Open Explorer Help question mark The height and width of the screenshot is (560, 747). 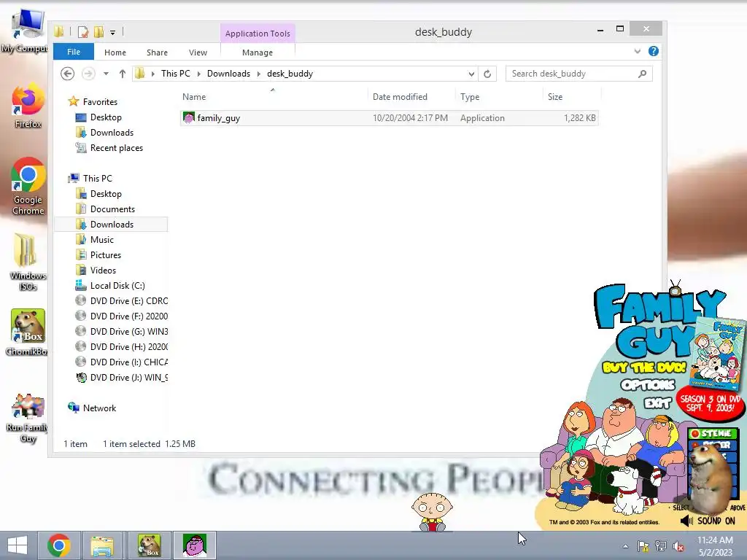tap(653, 52)
